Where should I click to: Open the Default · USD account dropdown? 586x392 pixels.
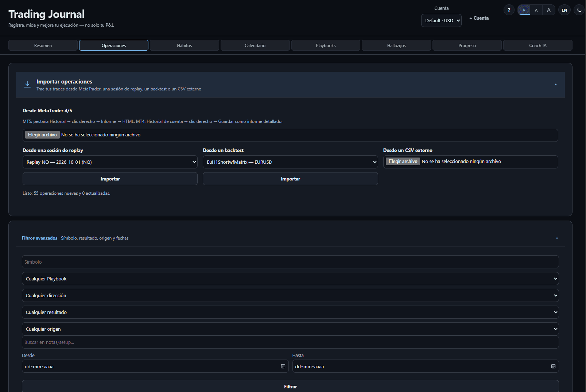click(441, 20)
